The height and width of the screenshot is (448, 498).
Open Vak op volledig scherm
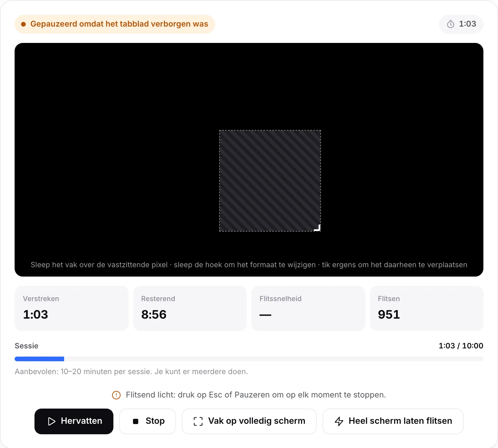[x=249, y=421]
